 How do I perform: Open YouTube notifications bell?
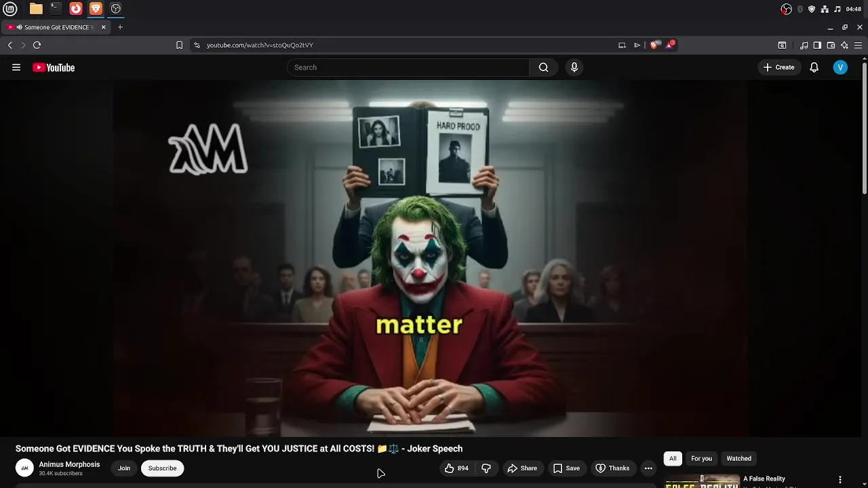click(x=814, y=67)
